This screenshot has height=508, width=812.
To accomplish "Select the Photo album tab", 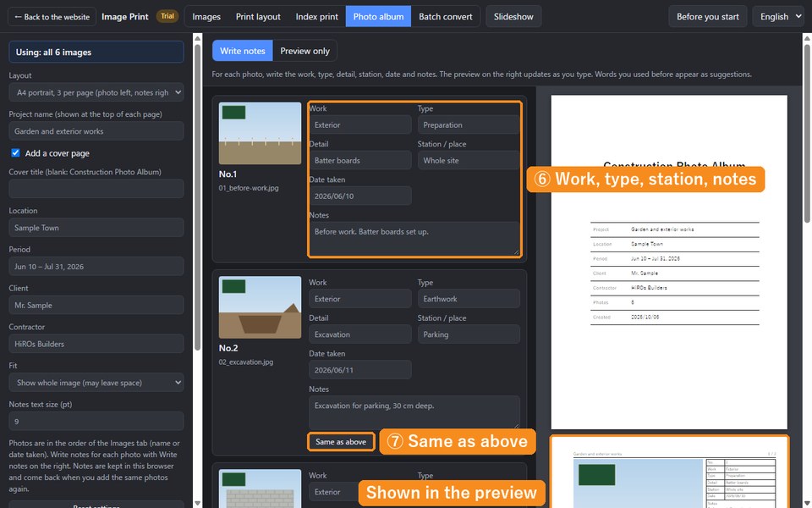I will pyautogui.click(x=378, y=17).
